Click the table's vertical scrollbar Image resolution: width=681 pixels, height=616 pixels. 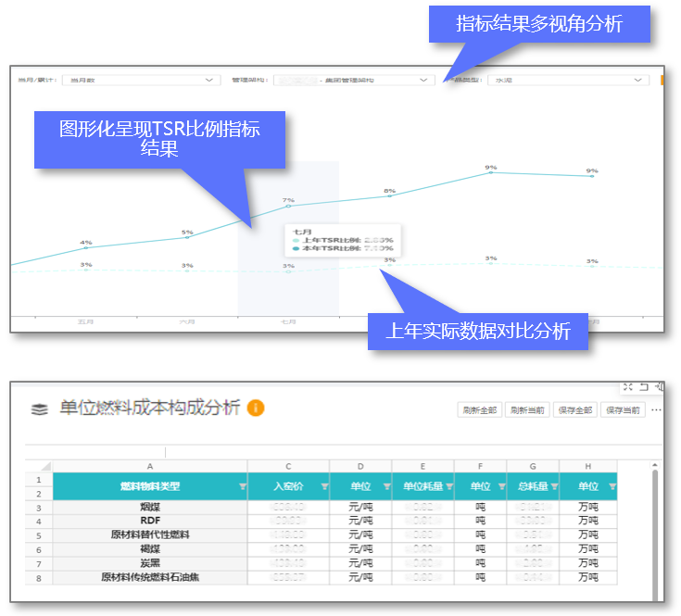point(656,519)
